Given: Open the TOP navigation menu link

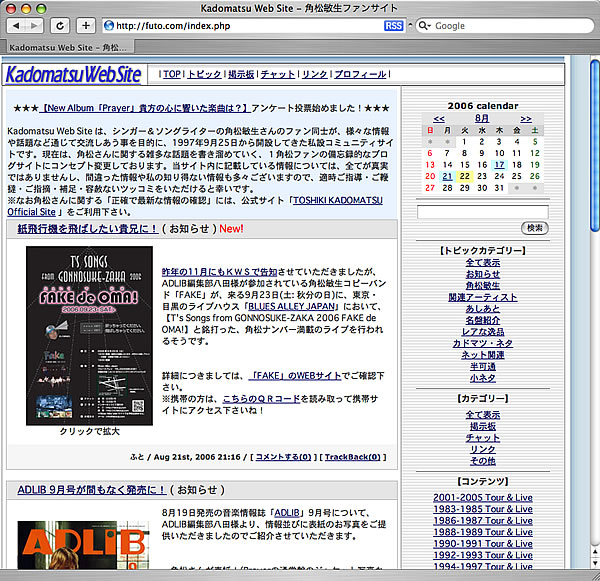Looking at the screenshot, I should [172, 75].
